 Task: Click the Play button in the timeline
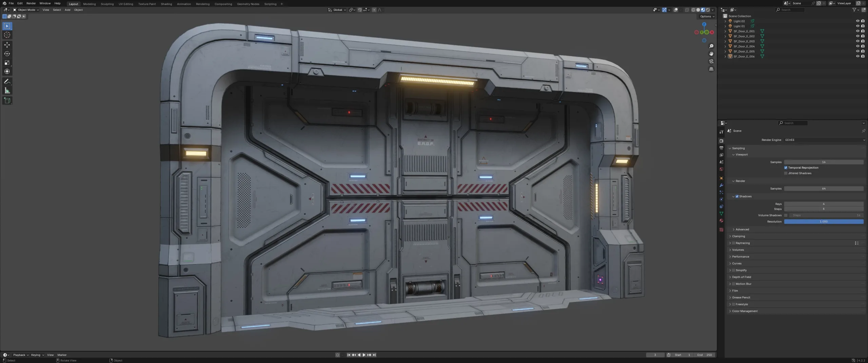pos(364,355)
